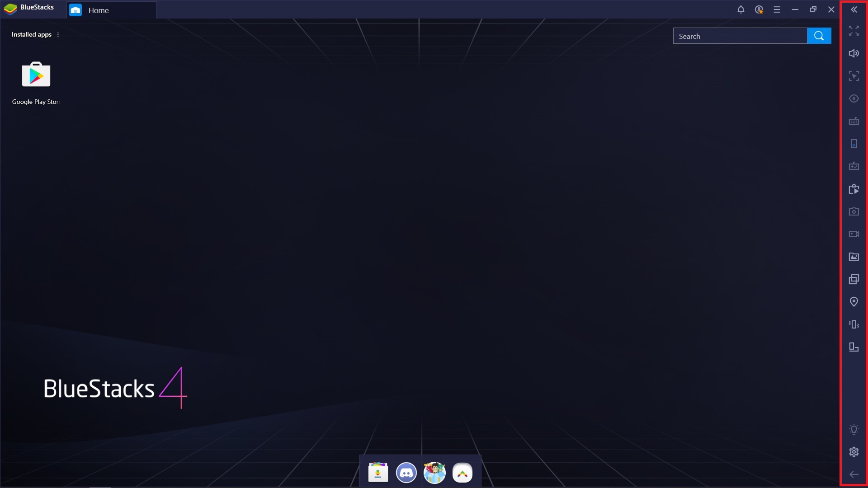Minimize the BlueStacks window
Screen dimensions: 868x488
pyautogui.click(x=795, y=9)
